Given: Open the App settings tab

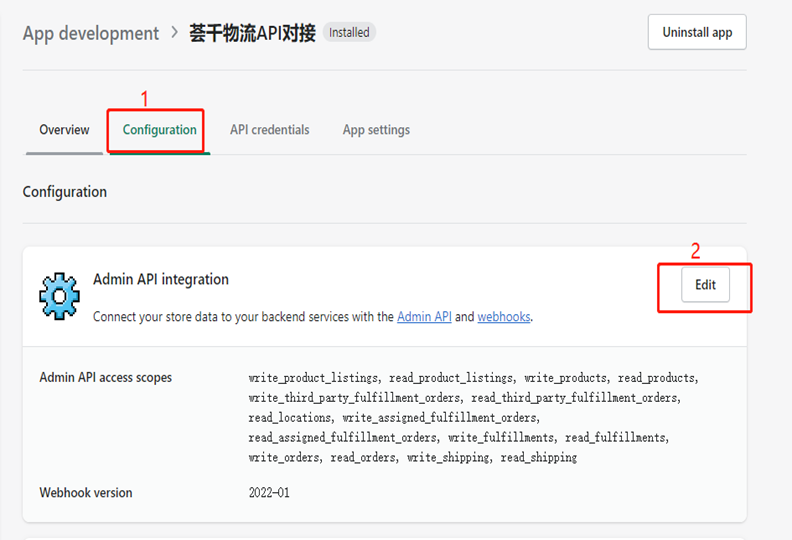Looking at the screenshot, I should click(x=376, y=130).
